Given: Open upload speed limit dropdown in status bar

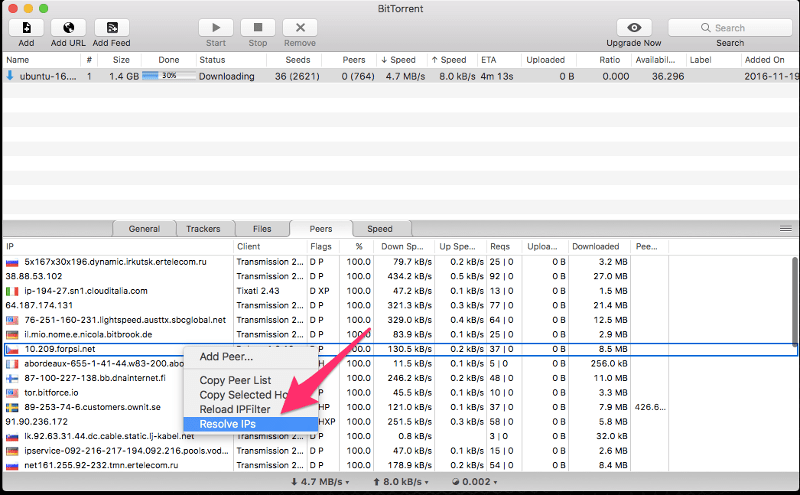Looking at the screenshot, I should point(401,482).
